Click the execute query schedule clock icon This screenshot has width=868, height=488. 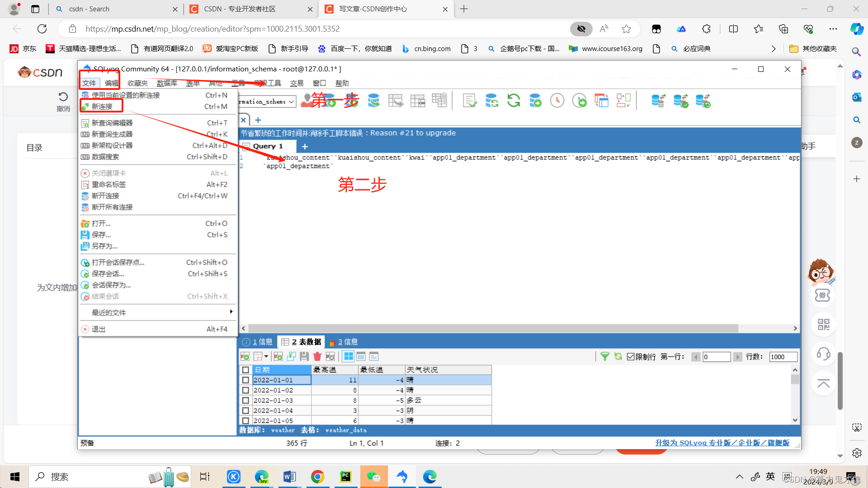[557, 100]
